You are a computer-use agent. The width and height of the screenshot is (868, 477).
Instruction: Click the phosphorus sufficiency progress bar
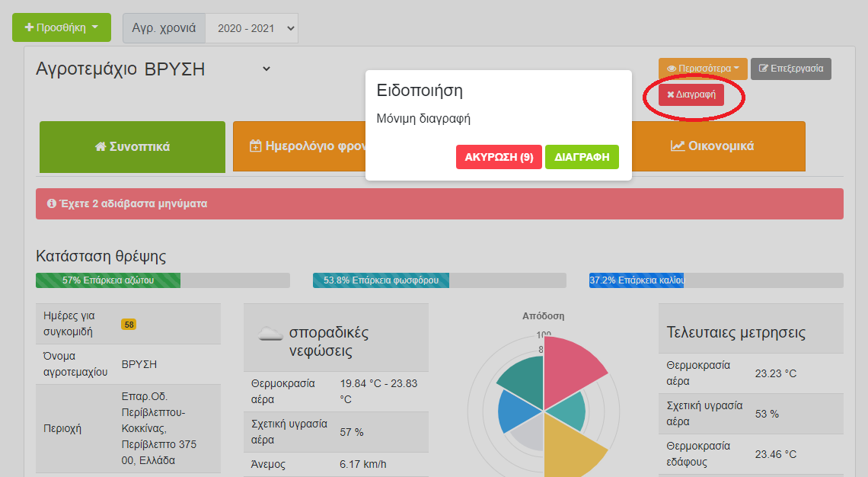(x=439, y=280)
